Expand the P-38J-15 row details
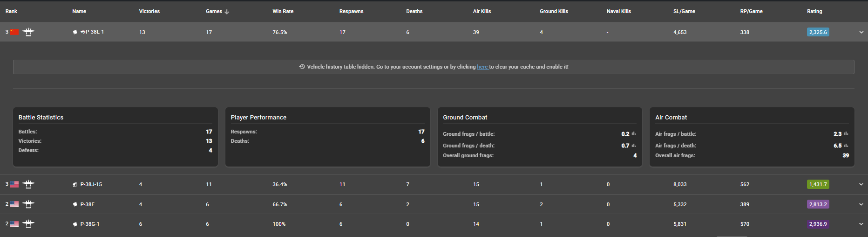 click(861, 184)
